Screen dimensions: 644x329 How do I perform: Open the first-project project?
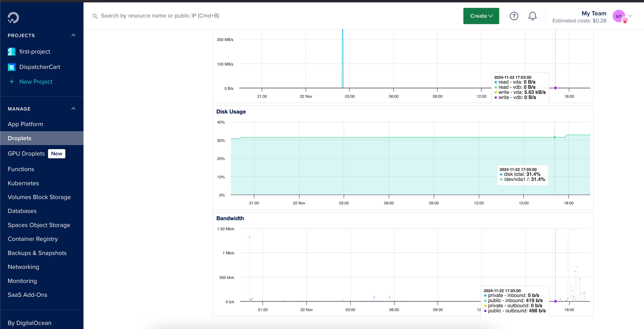(x=35, y=51)
